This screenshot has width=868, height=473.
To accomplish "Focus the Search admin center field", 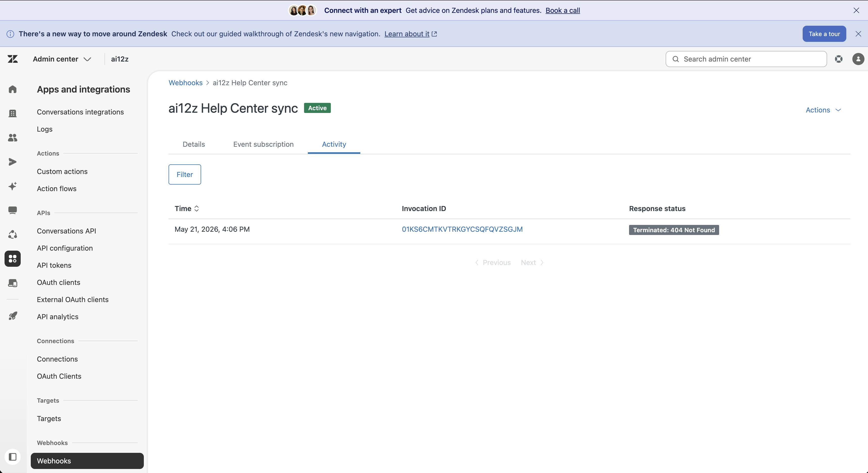I will pos(746,59).
